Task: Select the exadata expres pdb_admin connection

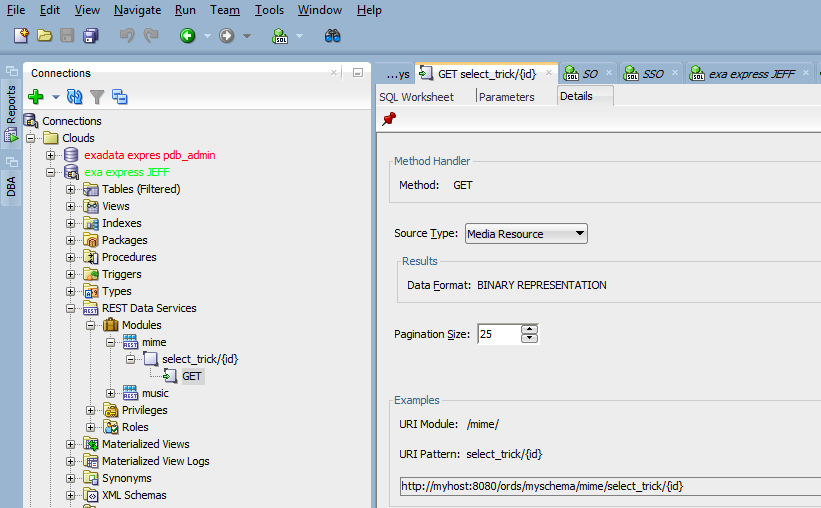Action: point(150,155)
